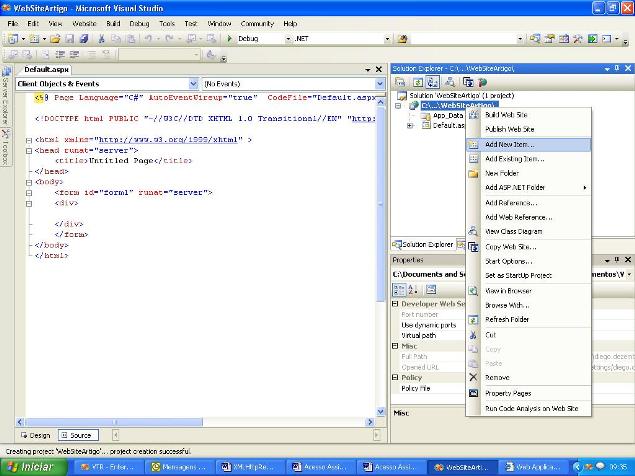Click the Cut scissors icon in toolbar

(102, 39)
